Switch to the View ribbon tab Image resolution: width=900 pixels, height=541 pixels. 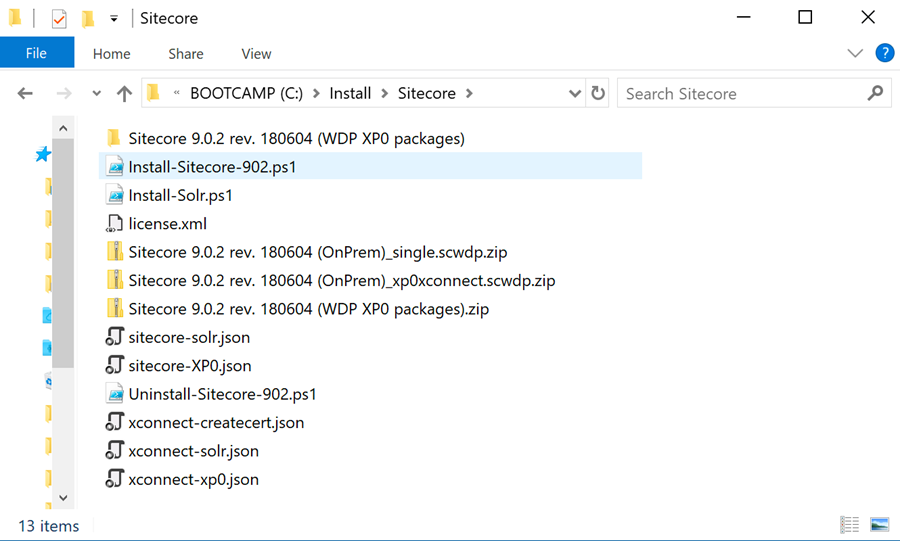tap(256, 53)
